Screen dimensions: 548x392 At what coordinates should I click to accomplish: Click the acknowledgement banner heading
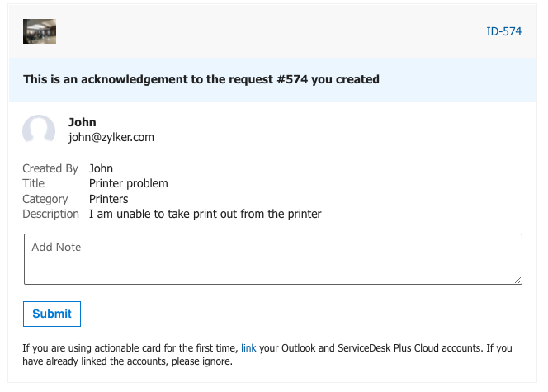coord(201,79)
